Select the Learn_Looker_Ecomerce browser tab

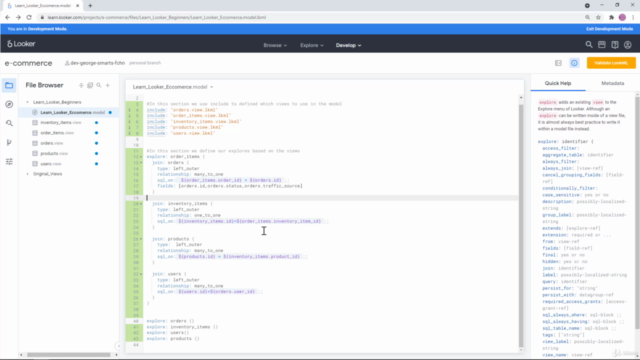tap(42, 6)
